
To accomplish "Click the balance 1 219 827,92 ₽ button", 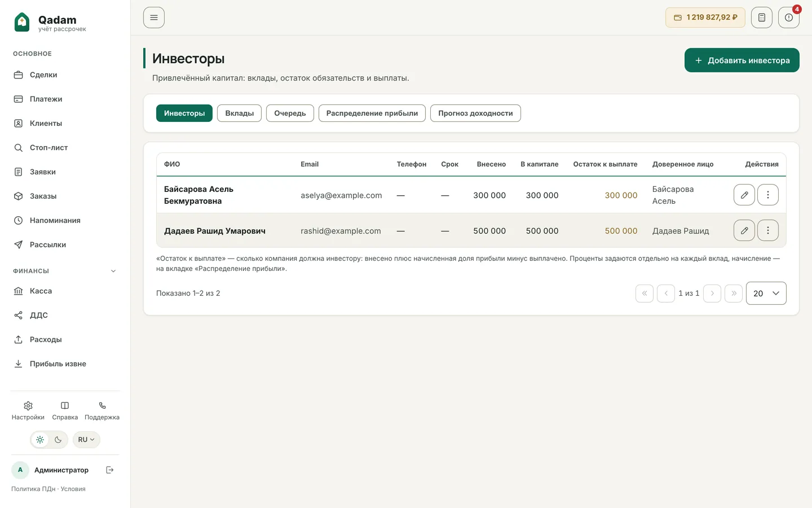I will point(705,17).
